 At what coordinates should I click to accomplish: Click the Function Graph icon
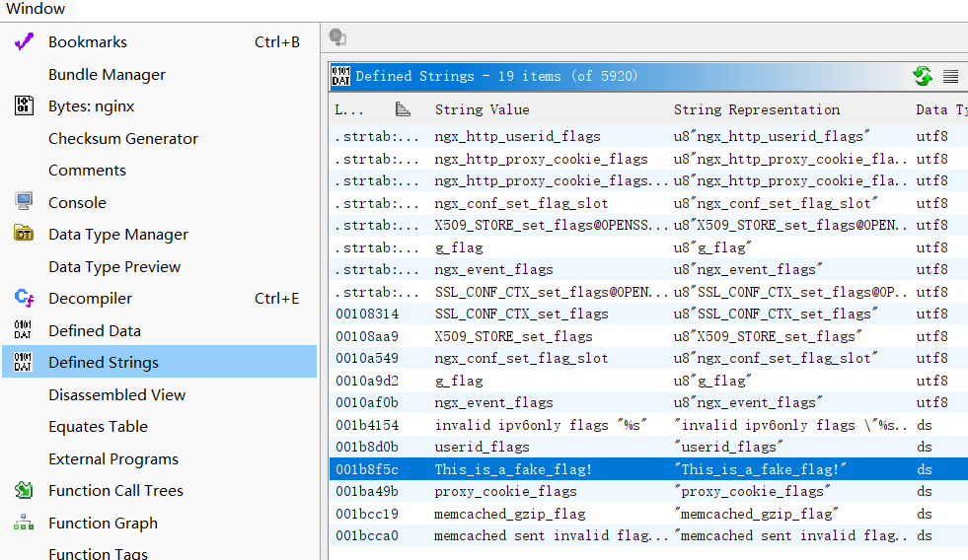(24, 523)
